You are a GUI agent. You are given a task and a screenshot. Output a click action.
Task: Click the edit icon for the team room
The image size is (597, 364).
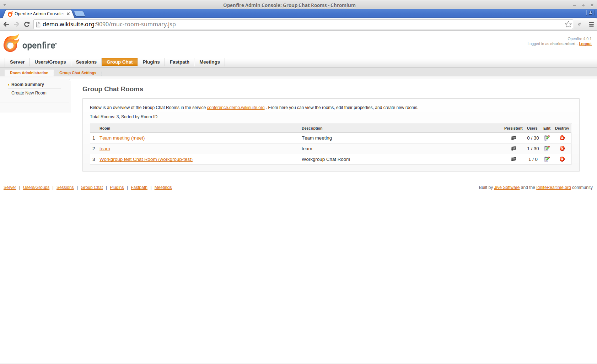point(547,148)
